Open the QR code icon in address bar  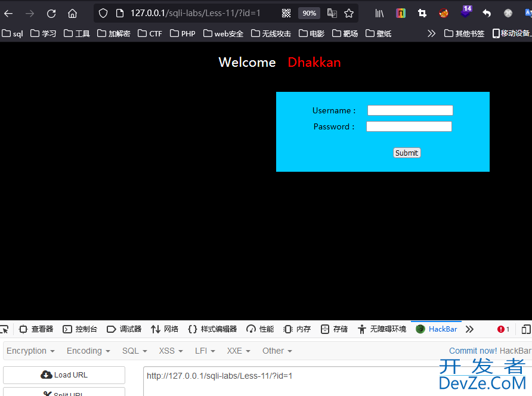click(x=286, y=13)
